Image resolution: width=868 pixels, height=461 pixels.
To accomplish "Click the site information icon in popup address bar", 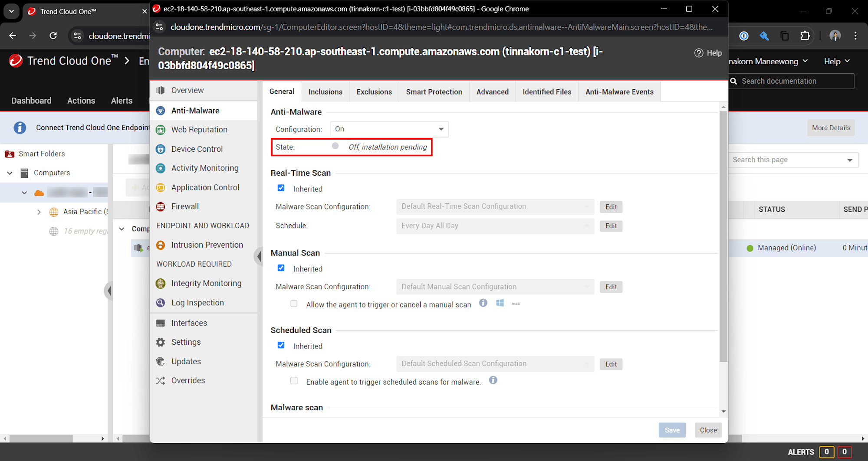I will (159, 27).
